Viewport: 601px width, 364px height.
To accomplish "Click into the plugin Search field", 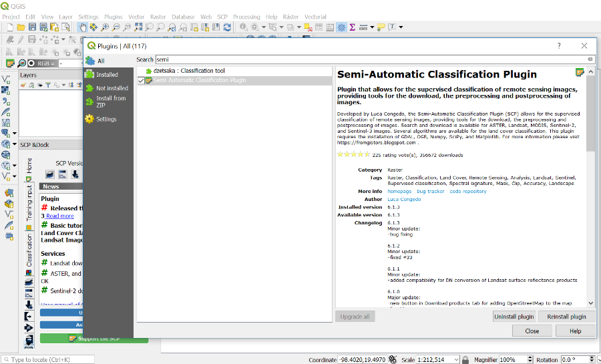I will (x=375, y=59).
